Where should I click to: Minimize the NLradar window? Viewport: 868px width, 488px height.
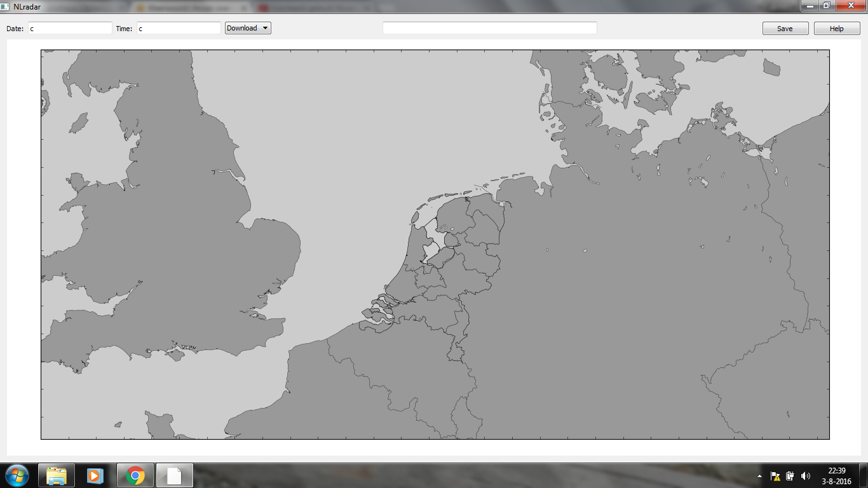(x=810, y=6)
